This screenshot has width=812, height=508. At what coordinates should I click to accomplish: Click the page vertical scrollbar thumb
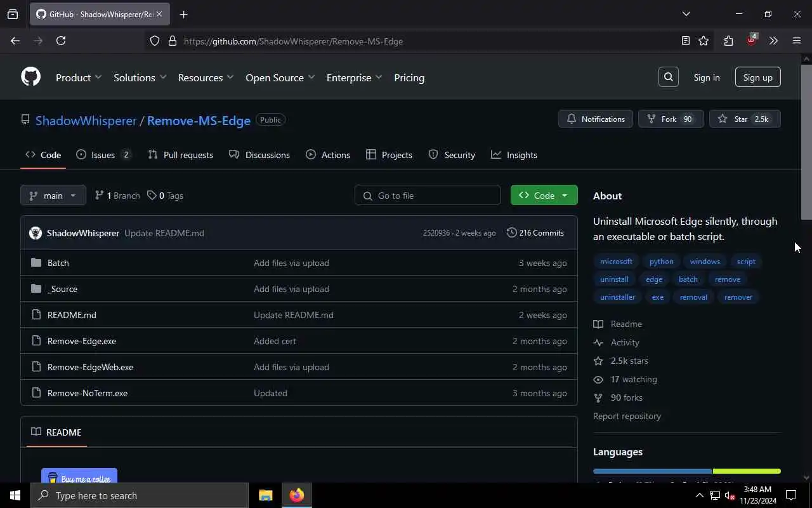pyautogui.click(x=806, y=141)
